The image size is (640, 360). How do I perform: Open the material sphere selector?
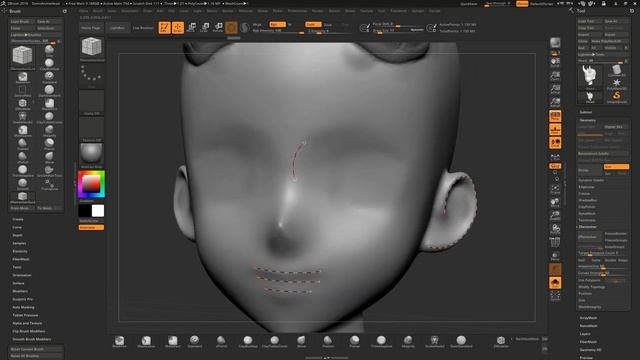91,154
